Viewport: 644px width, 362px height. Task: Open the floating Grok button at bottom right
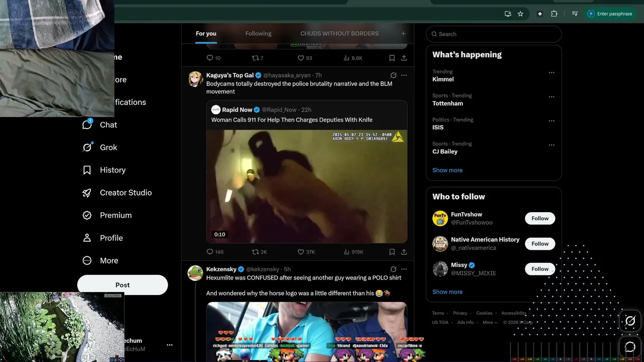pyautogui.click(x=630, y=321)
